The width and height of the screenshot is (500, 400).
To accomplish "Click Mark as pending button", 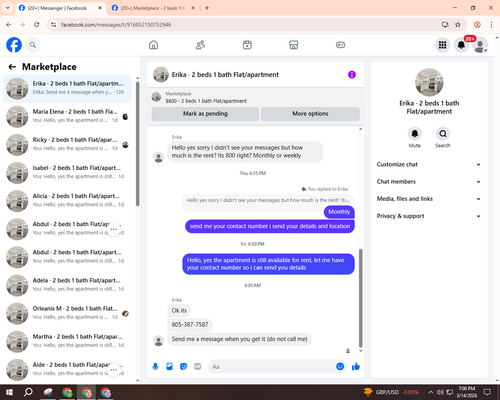I will tap(205, 114).
